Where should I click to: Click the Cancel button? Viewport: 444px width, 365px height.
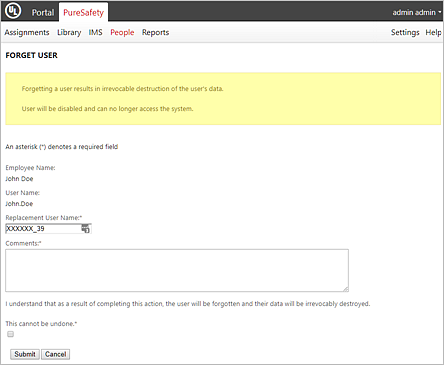click(x=55, y=354)
